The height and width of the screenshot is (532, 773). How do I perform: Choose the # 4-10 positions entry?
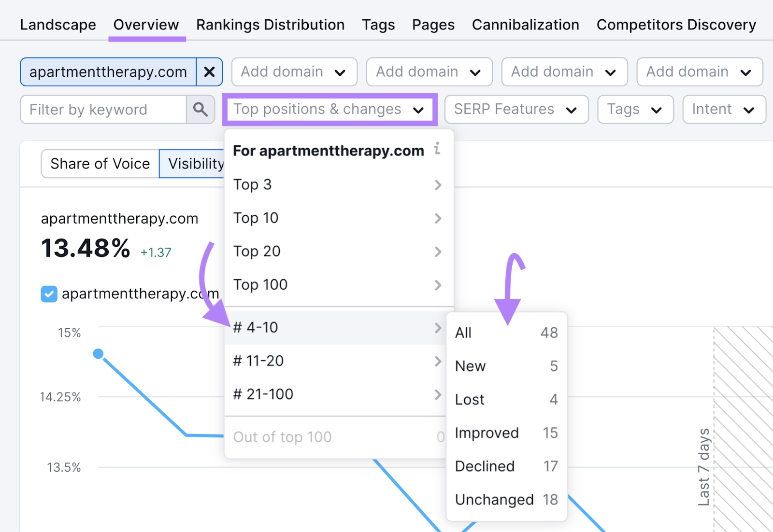click(x=336, y=328)
